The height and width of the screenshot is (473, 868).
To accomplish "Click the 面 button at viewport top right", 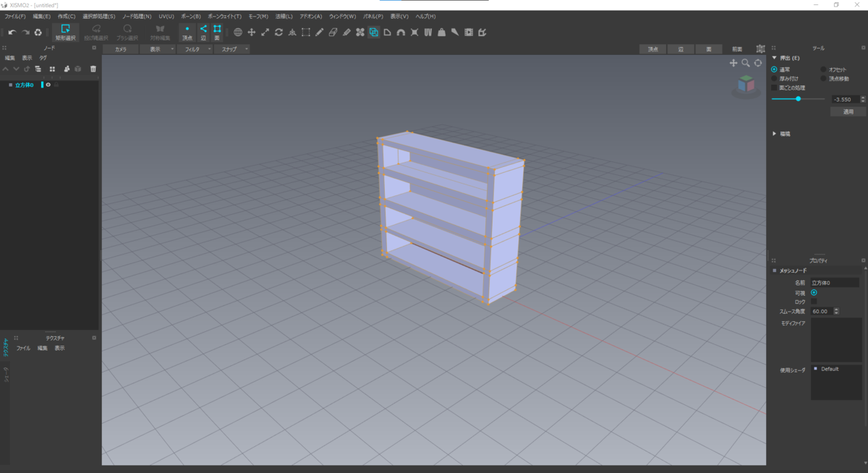I will [x=709, y=49].
